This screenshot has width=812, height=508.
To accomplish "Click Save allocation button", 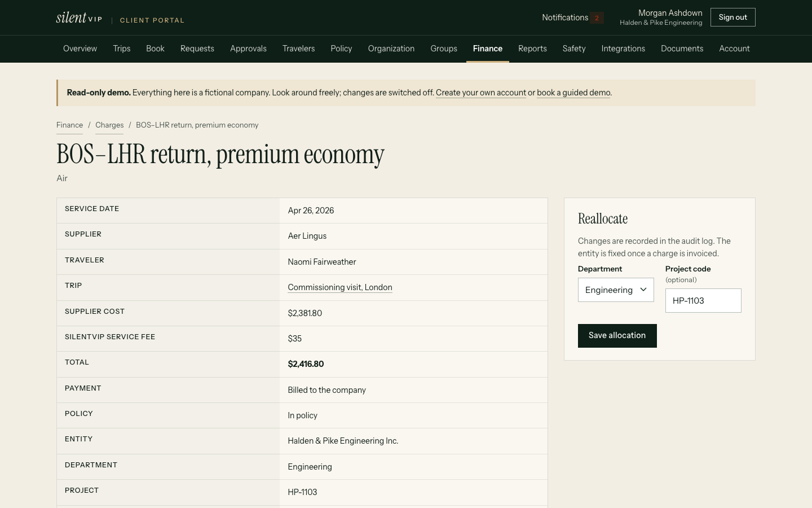I will coord(617,336).
